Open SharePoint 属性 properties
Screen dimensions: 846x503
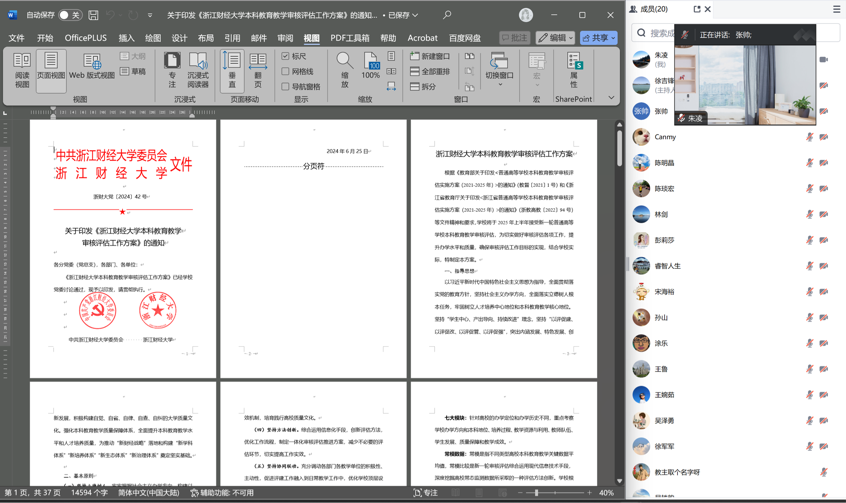tap(574, 70)
